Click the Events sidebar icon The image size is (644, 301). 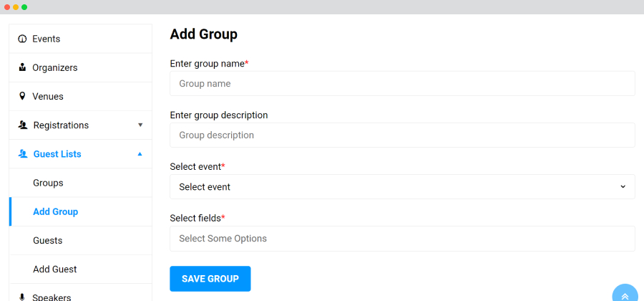[22, 39]
